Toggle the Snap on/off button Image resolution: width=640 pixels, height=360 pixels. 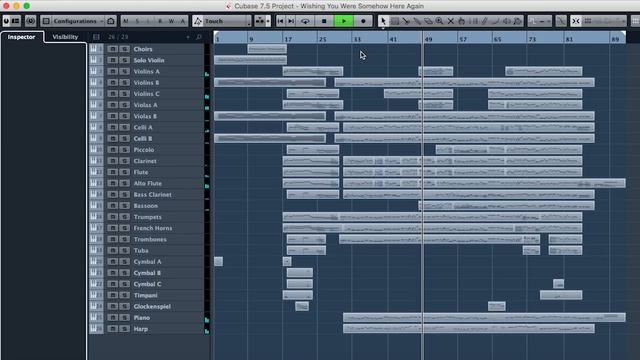[576, 21]
